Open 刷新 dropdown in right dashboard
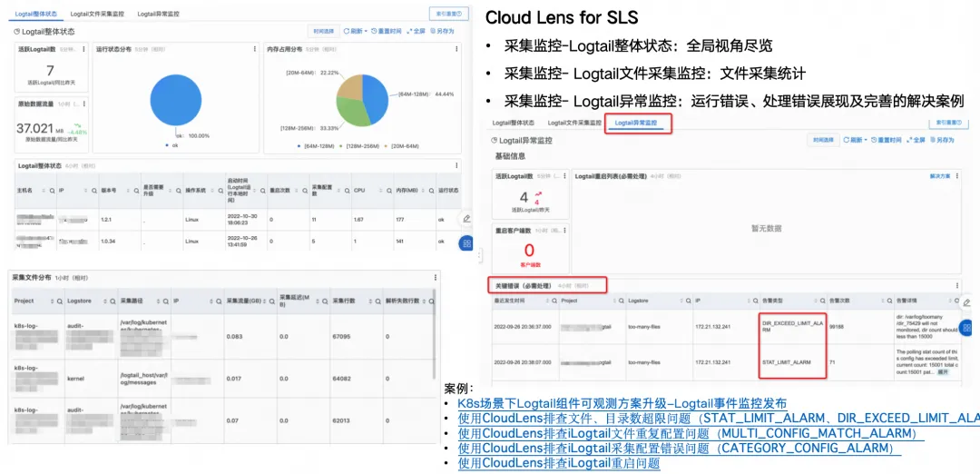980x474 pixels. tap(855, 141)
